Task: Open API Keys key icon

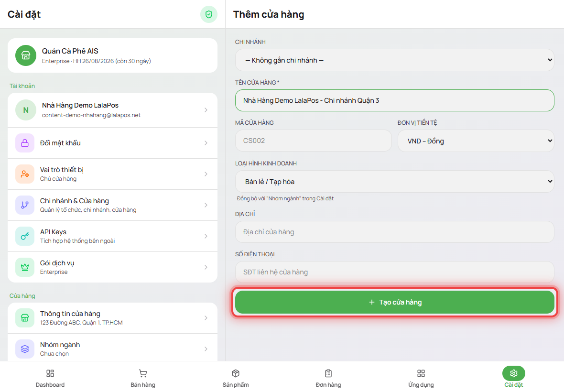Action: click(25, 236)
